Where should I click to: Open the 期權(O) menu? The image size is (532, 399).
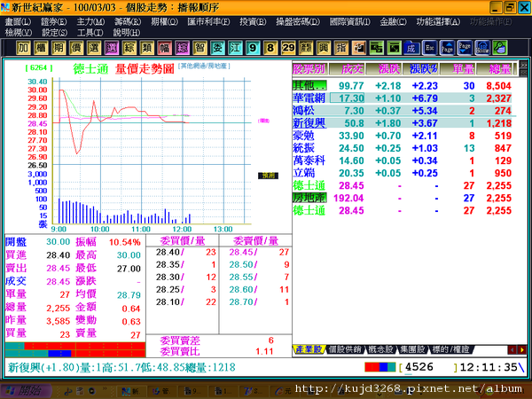tap(165, 21)
